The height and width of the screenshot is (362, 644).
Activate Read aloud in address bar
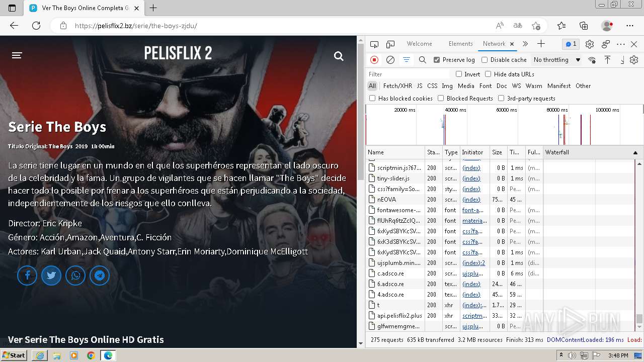500,26
